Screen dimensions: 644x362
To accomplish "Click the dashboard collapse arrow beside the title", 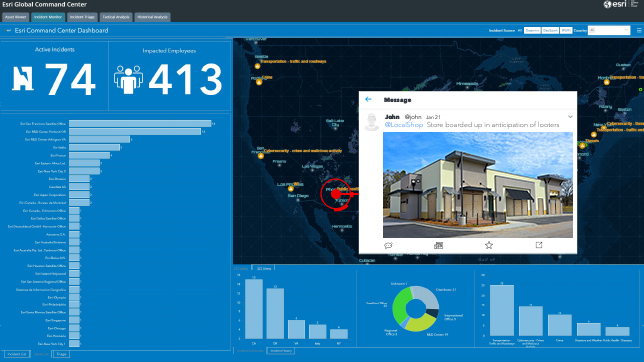I will 7,30.
